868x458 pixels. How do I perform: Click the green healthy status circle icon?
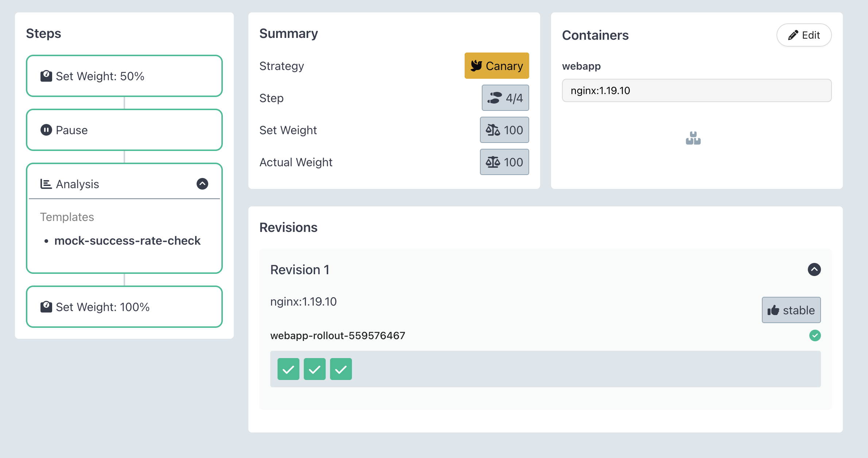pyautogui.click(x=815, y=335)
